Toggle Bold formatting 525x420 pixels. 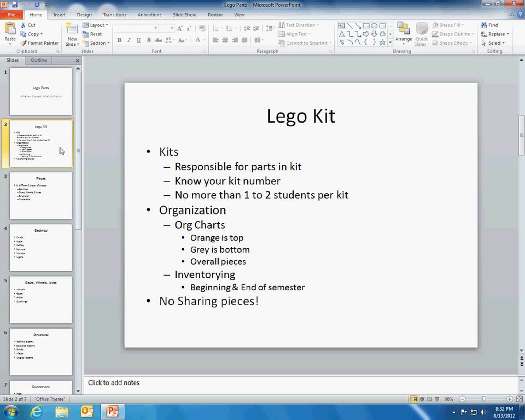pyautogui.click(x=119, y=40)
